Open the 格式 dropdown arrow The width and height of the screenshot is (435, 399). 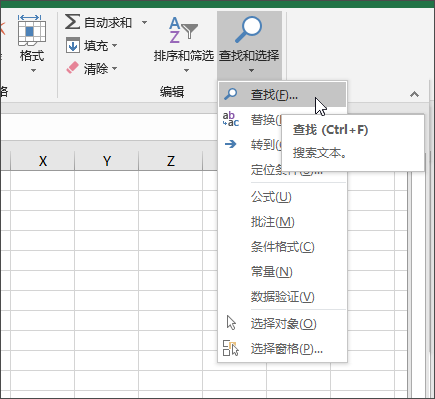tap(33, 70)
